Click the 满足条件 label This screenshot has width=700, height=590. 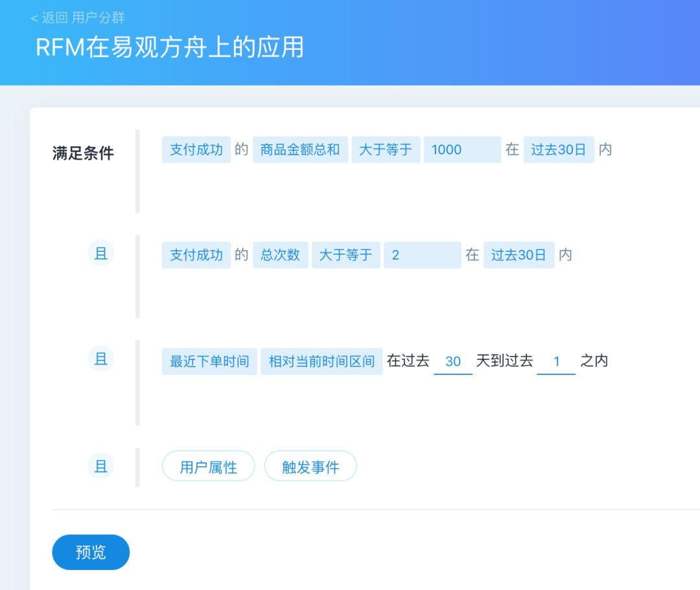click(x=83, y=153)
